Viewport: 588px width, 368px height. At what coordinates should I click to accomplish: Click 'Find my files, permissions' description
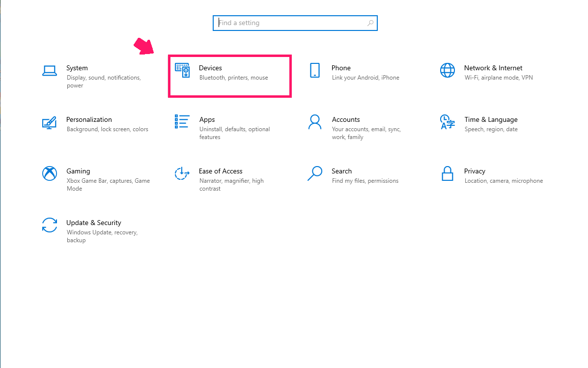365,181
